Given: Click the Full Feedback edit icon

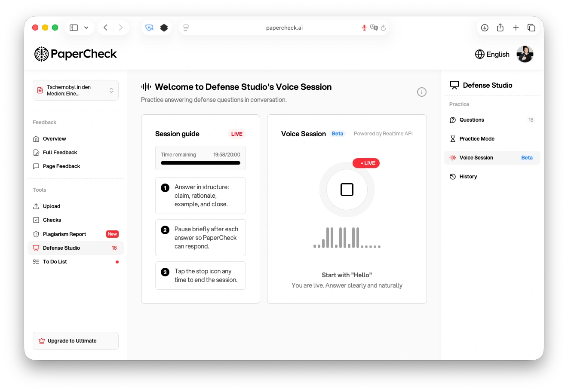Looking at the screenshot, I should (x=37, y=152).
